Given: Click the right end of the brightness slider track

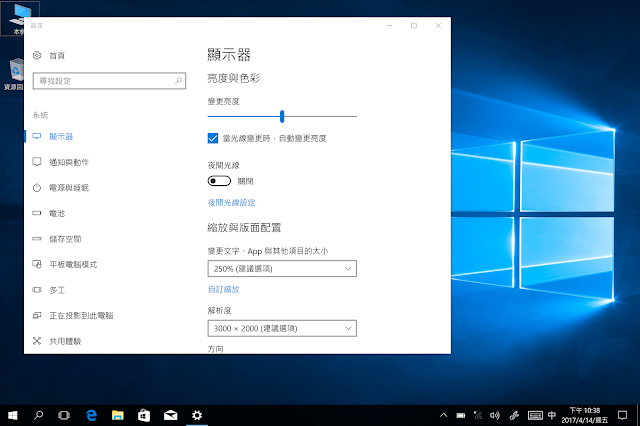Looking at the screenshot, I should [356, 116].
